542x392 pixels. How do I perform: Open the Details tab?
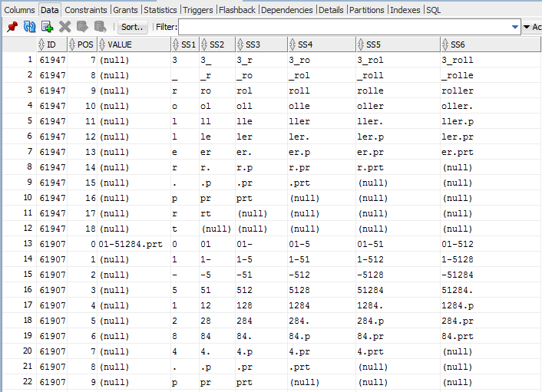click(x=331, y=10)
